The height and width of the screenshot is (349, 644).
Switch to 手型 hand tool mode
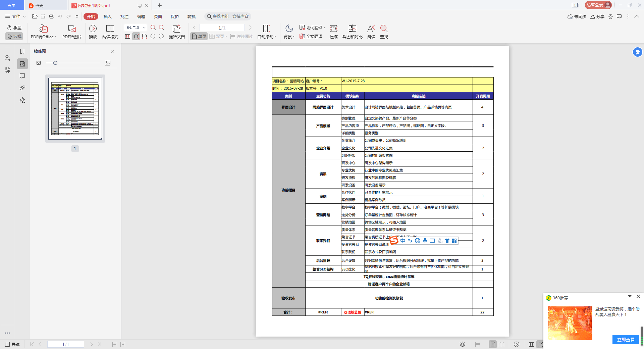tap(14, 28)
